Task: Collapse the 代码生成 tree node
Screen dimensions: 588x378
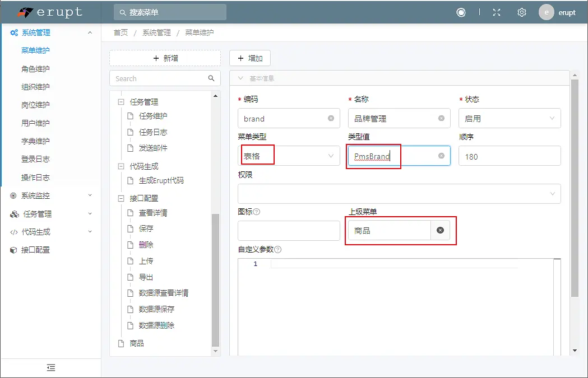Action: point(121,166)
